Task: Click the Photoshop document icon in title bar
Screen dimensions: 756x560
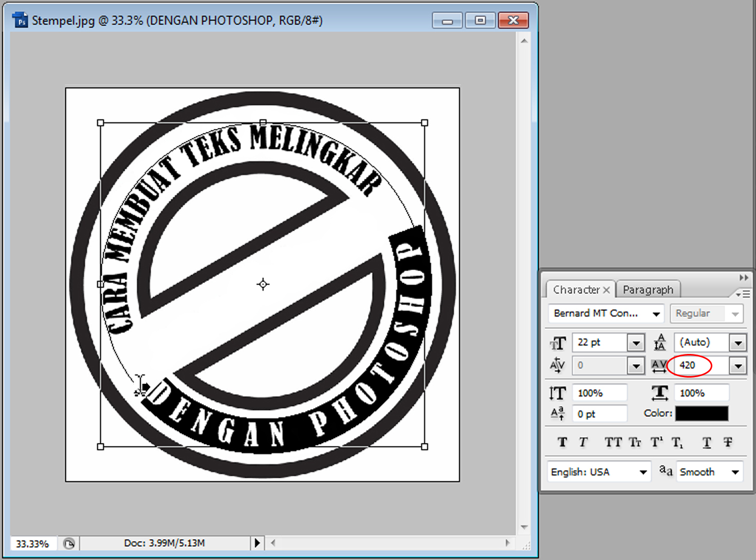Action: [x=21, y=21]
